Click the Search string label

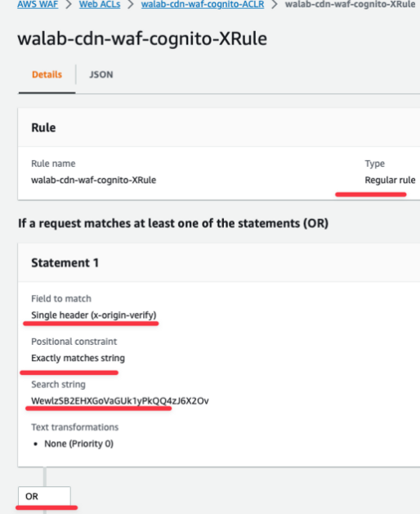pos(58,385)
